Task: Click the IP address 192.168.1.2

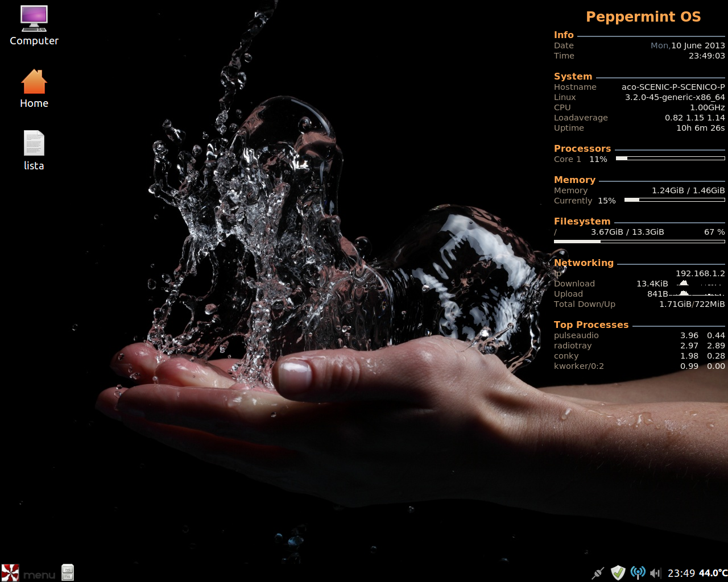Action: click(x=700, y=273)
